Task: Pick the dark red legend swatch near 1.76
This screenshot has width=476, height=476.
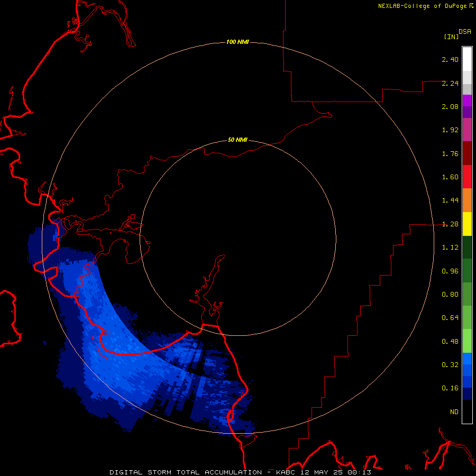Action: [x=467, y=153]
